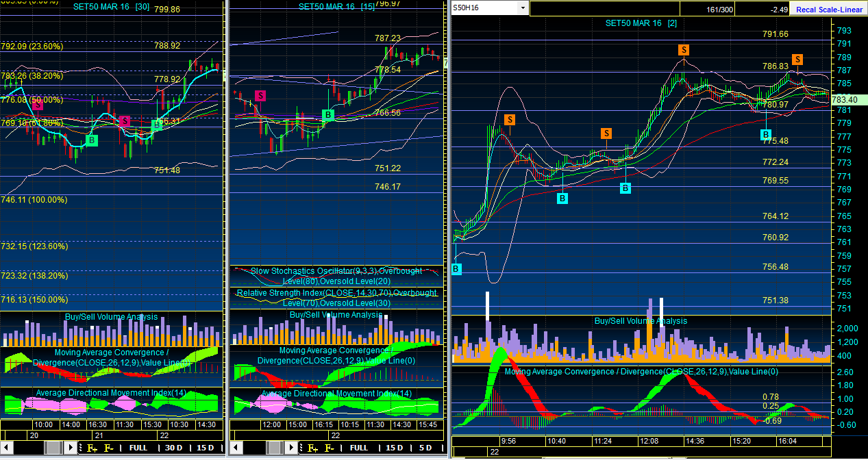Click the left scroll arrow of the middle chart scrollbar

click(x=236, y=448)
